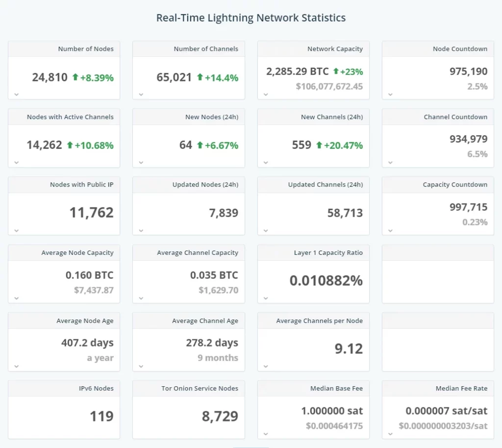502x448 pixels.
Task: Click the $106,077,672.45 capacity value
Action: pos(329,86)
